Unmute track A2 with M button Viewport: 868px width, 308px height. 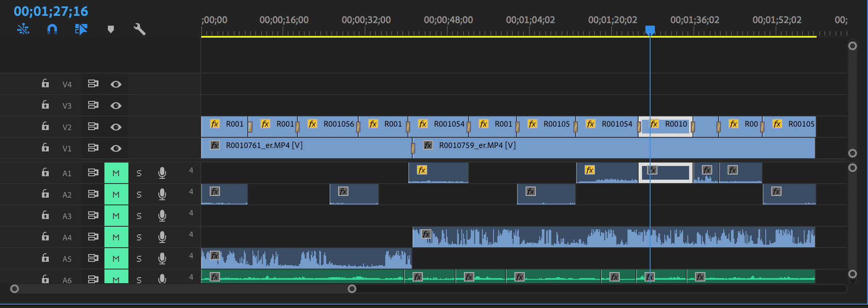pos(116,195)
